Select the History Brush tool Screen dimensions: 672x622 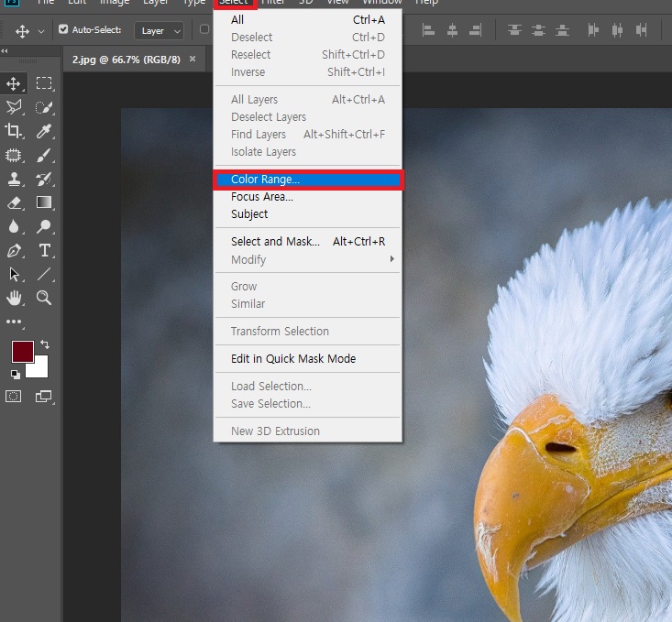(44, 179)
